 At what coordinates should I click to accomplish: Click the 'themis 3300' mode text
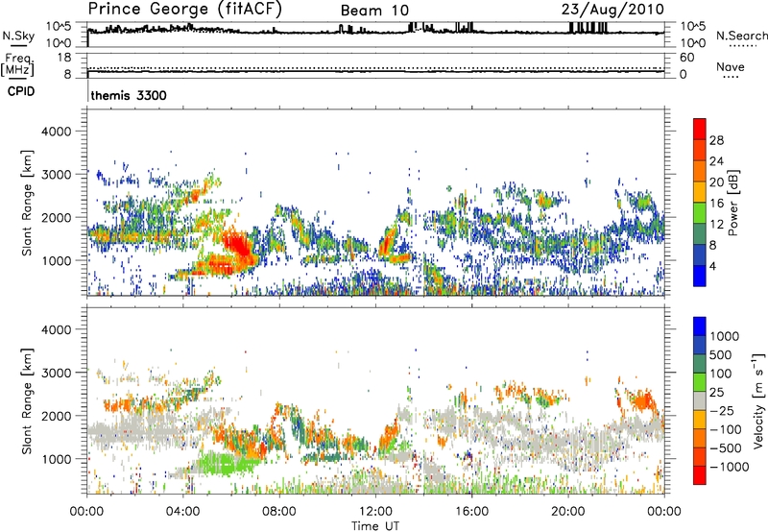(x=129, y=95)
